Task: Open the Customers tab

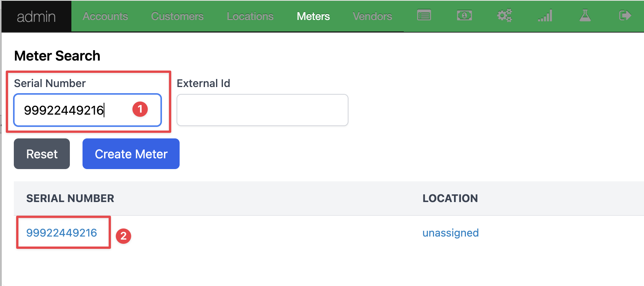Action: (x=177, y=16)
